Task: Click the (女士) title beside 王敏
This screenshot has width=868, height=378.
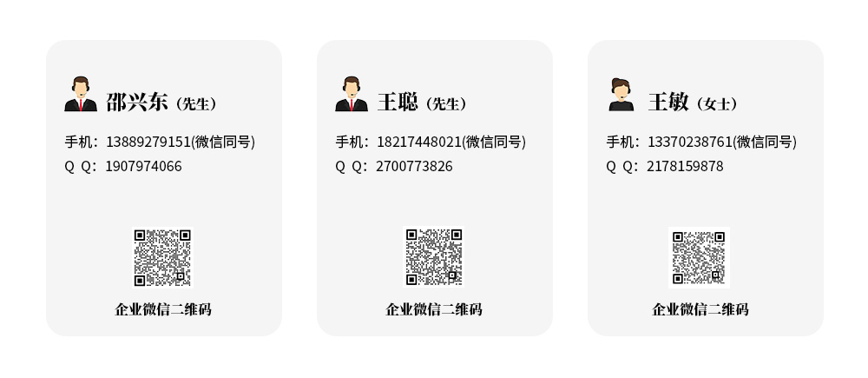Action: [718, 103]
